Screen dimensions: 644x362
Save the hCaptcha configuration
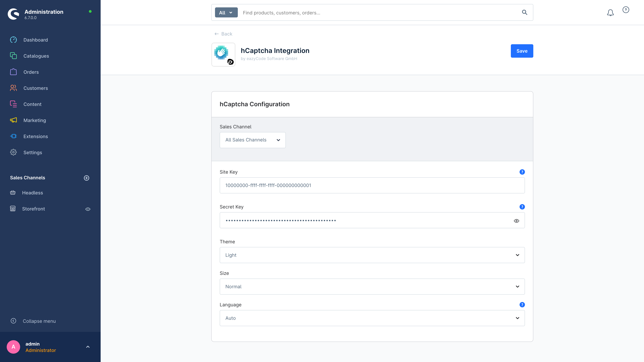point(522,51)
